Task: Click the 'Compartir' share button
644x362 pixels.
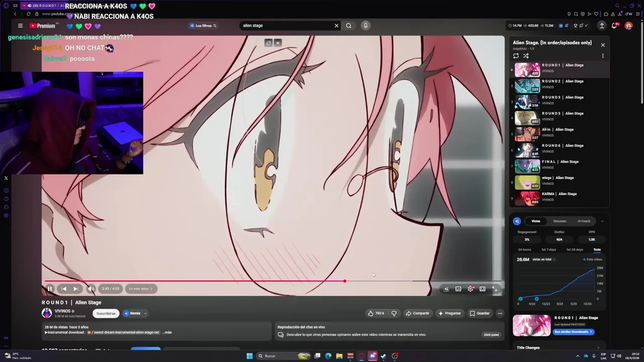Action: [418, 313]
